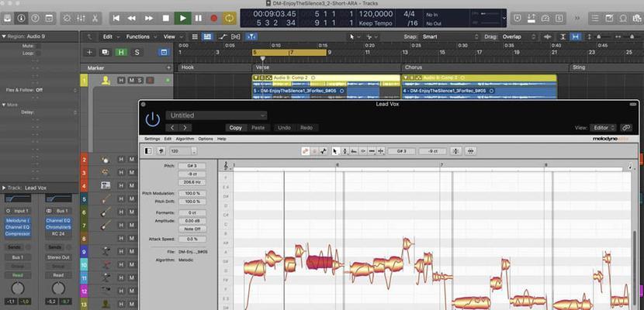Toggle the Replace mode button
Image resolution: width=644 pixels, height=310 pixels.
point(517,18)
